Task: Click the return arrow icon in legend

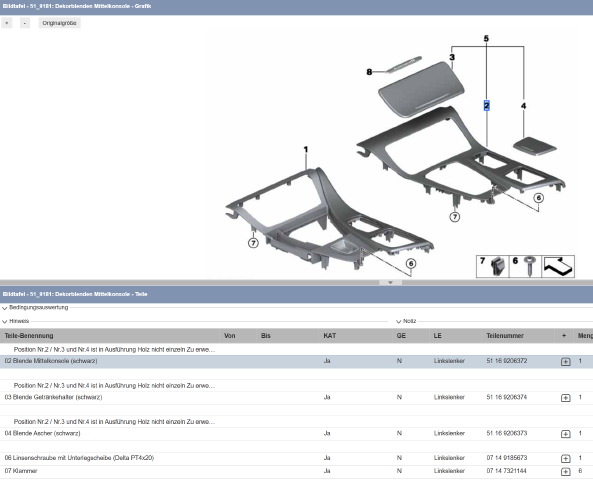Action: pyautogui.click(x=558, y=267)
